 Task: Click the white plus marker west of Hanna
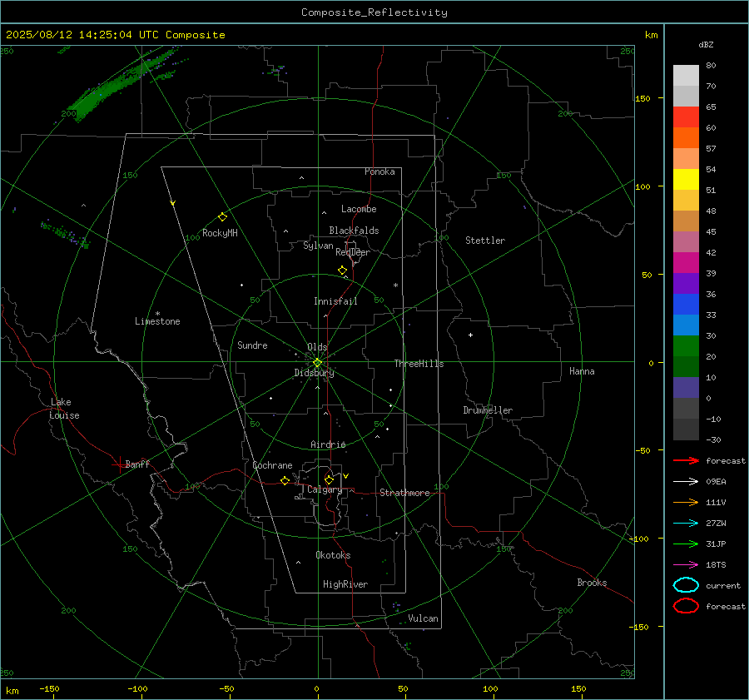pyautogui.click(x=470, y=335)
